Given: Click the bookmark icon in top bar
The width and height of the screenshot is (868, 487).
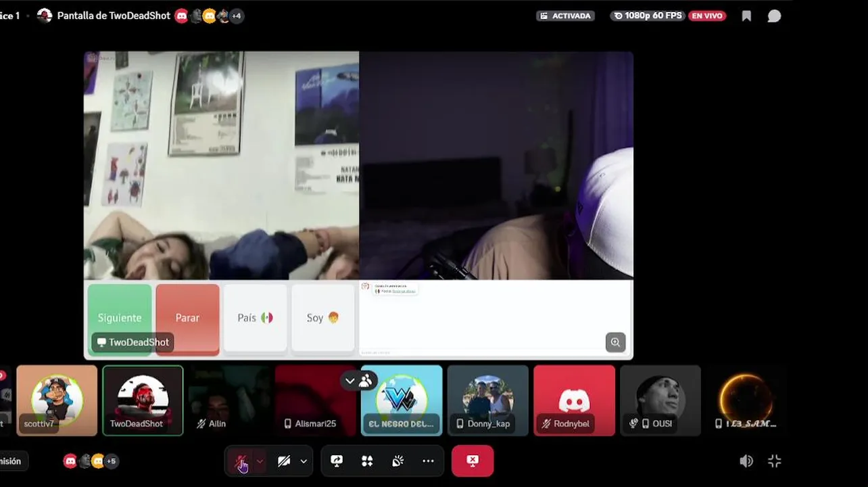Looking at the screenshot, I should [x=746, y=16].
